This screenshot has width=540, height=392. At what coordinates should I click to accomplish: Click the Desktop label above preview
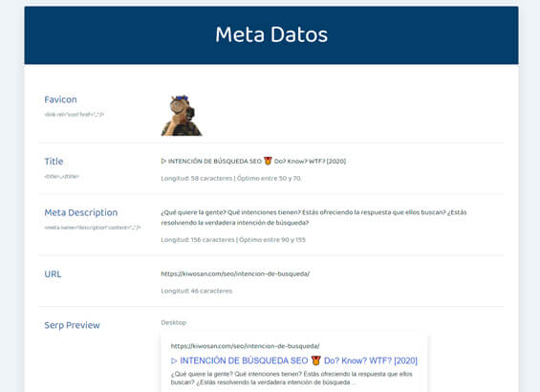click(174, 322)
